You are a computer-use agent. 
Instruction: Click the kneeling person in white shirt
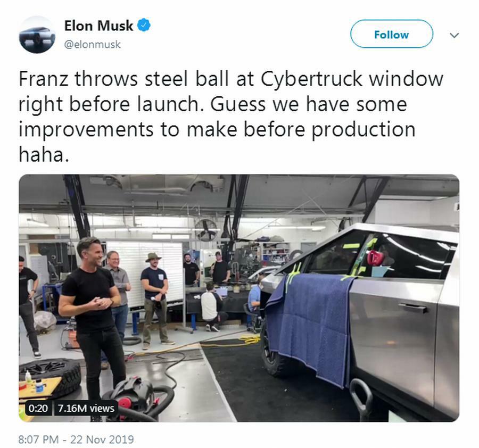click(x=212, y=307)
